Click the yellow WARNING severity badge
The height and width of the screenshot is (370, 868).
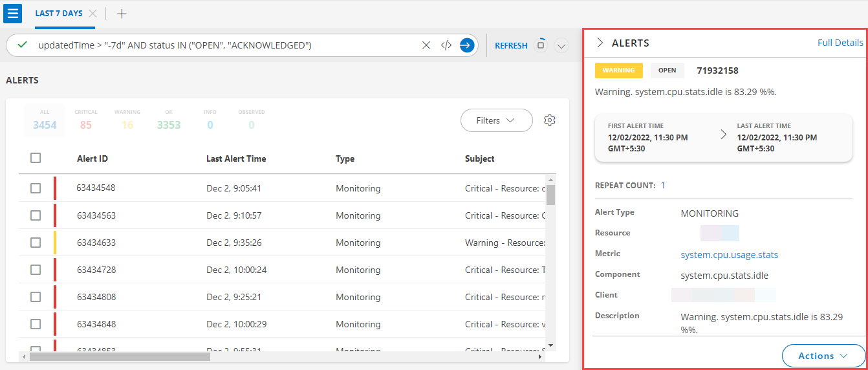(619, 71)
